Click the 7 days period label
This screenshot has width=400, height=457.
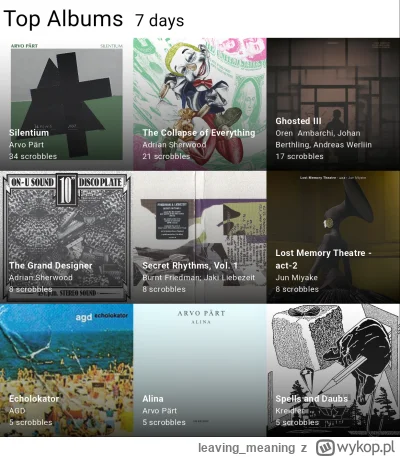pos(159,20)
